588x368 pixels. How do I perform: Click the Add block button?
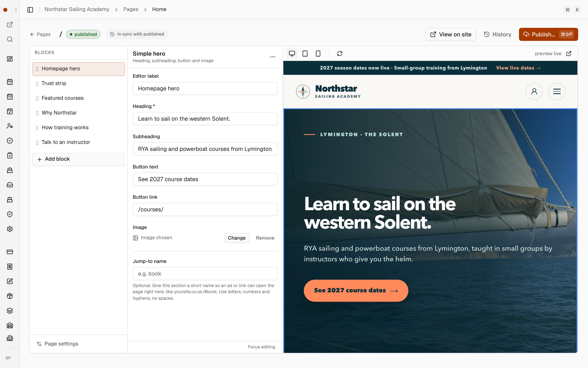click(78, 159)
